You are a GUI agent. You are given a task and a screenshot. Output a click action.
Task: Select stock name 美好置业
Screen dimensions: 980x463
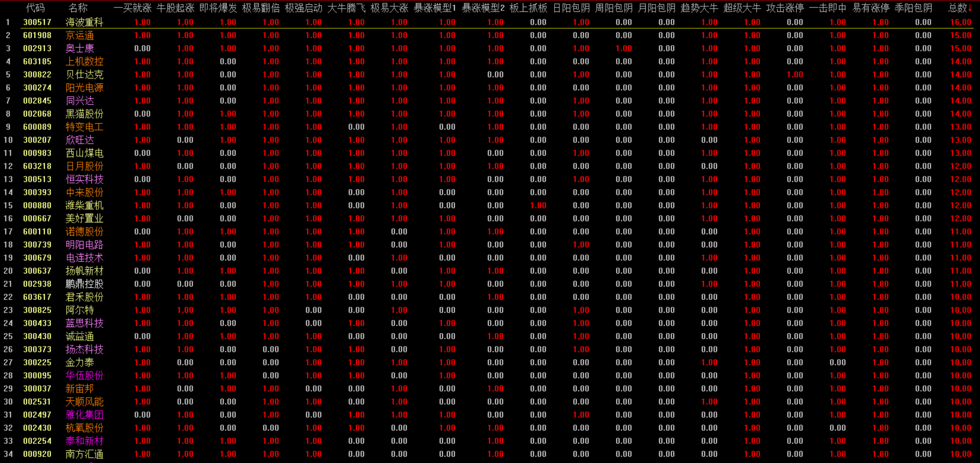[x=84, y=218]
